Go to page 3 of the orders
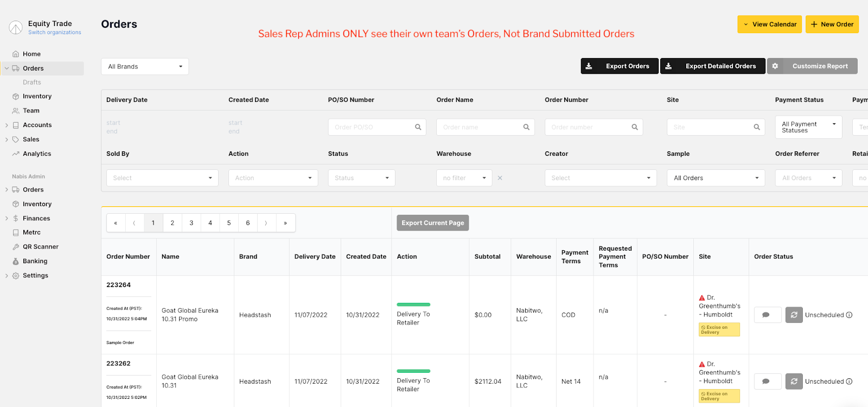The image size is (868, 407). click(x=191, y=223)
